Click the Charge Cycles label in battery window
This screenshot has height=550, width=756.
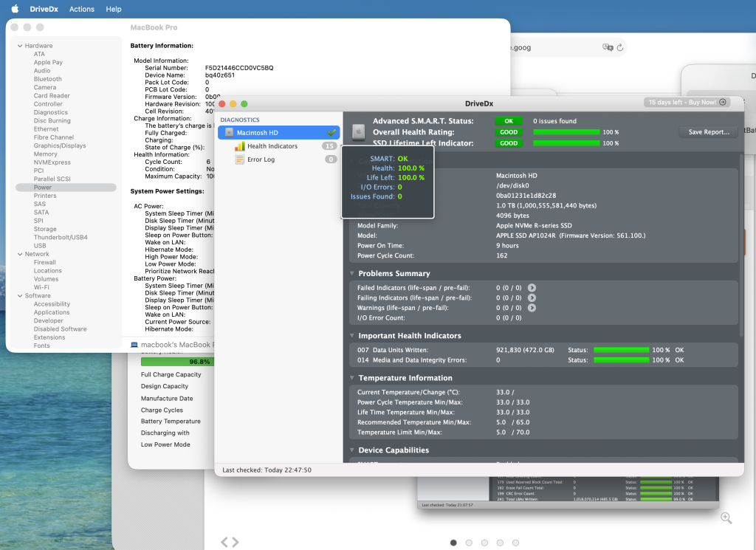coord(162,410)
